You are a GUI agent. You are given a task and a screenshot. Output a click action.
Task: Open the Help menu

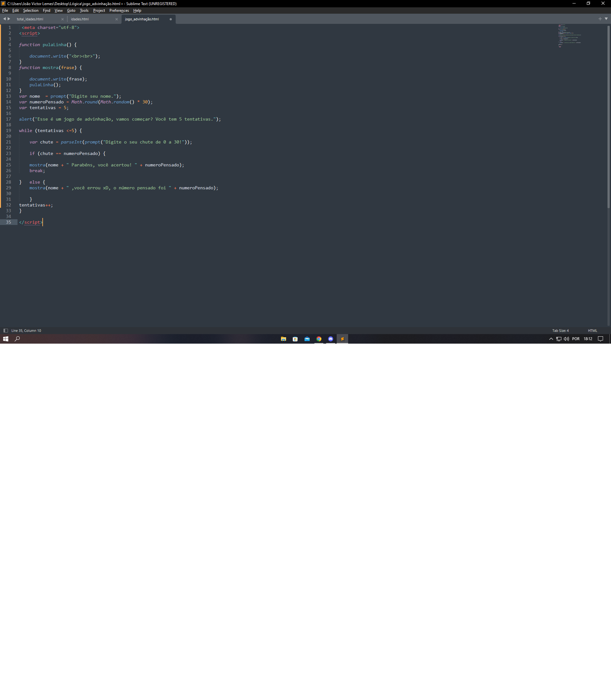(x=137, y=10)
